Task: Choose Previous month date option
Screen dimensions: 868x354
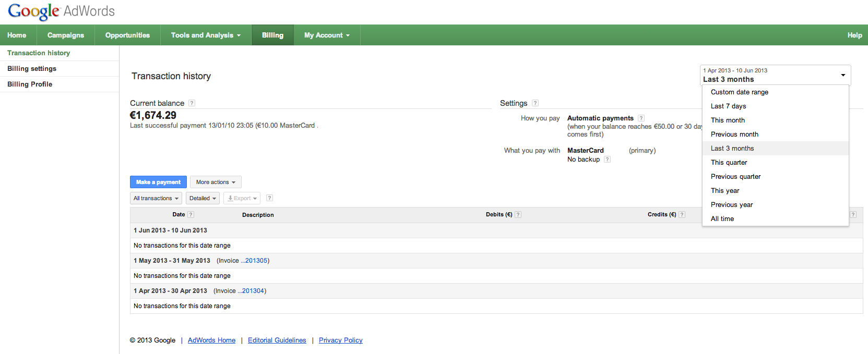Action: click(x=776, y=135)
